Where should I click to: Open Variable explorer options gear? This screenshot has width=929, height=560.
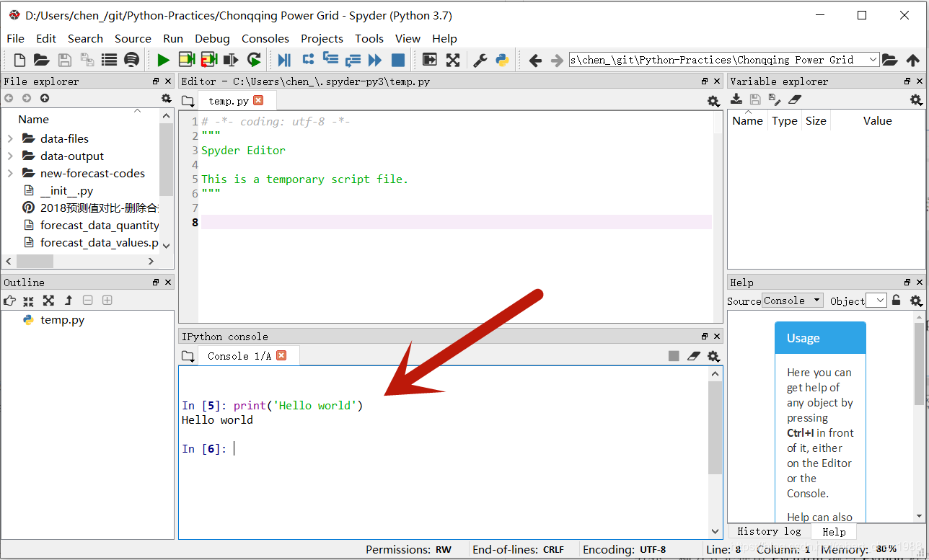click(x=916, y=99)
